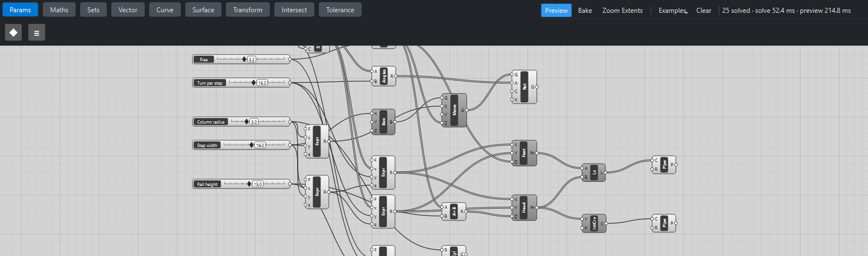Click the Pt output port of Head
Screen dimensions: 868x256
(x=537, y=208)
